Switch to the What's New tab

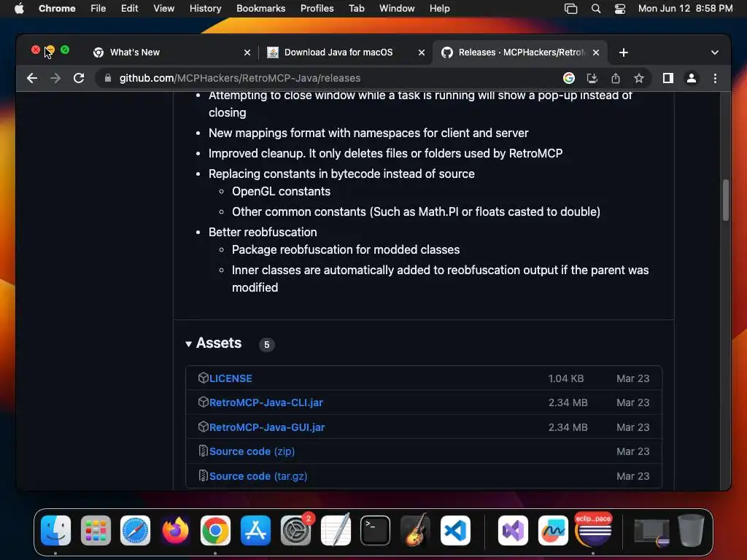click(171, 52)
